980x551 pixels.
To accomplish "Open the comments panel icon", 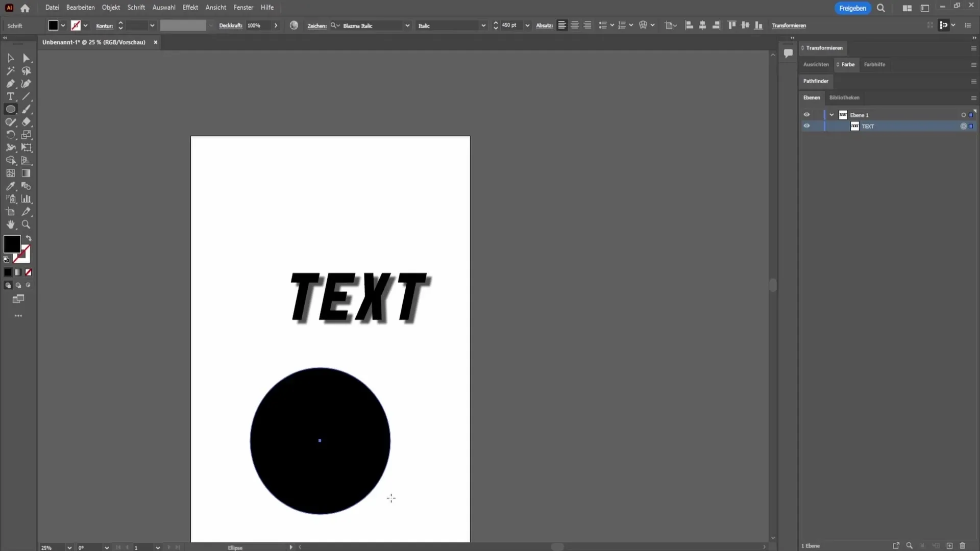I will pyautogui.click(x=788, y=53).
